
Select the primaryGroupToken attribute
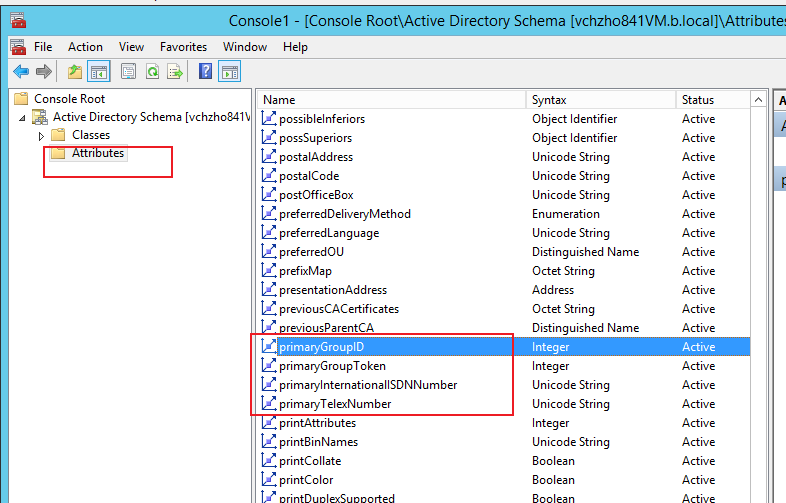tap(332, 366)
